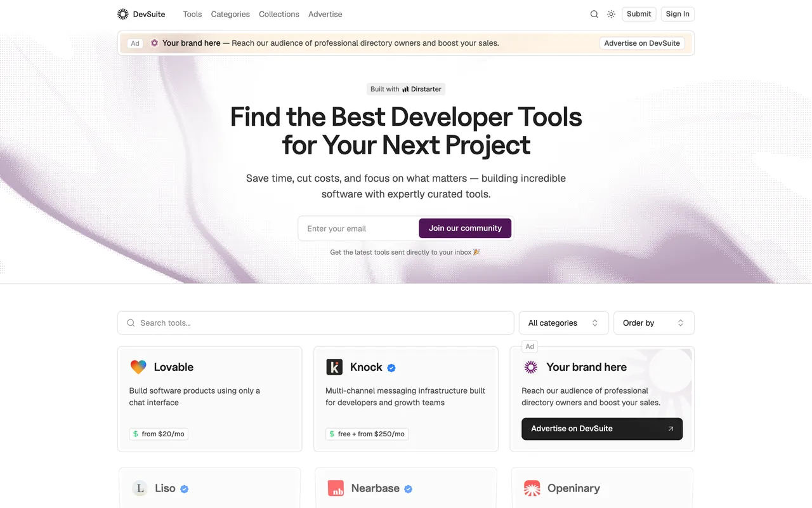The image size is (812, 508).
Task: Click dollar icon on Lovable price tag
Action: point(136,434)
